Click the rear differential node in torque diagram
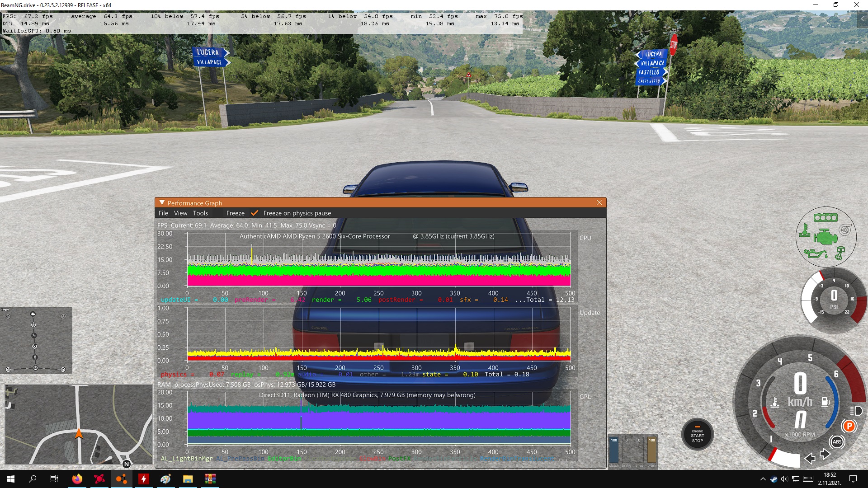Image resolution: width=868 pixels, height=488 pixels. pyautogui.click(x=35, y=368)
